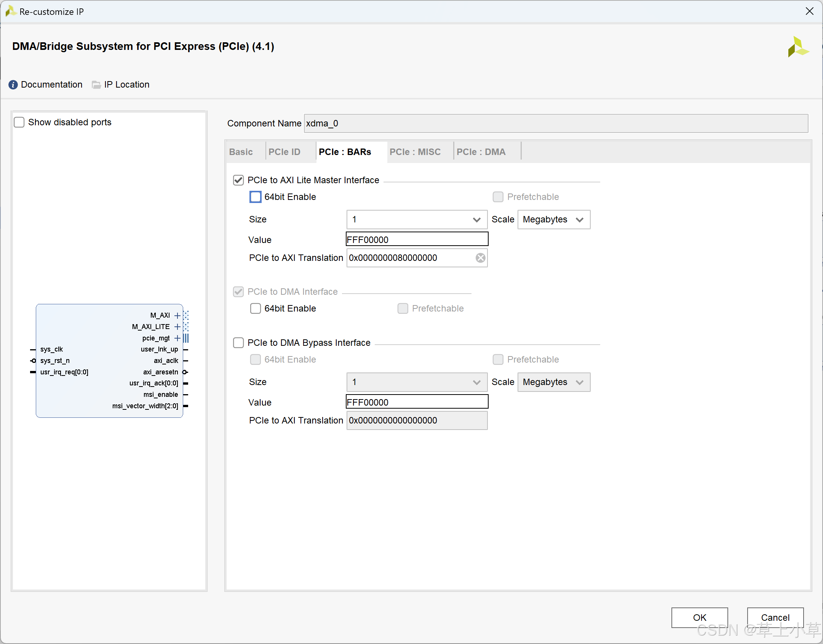Check 64bit Enable under PCIe to DMA Interface
Image resolution: width=823 pixels, height=644 pixels.
tap(255, 308)
